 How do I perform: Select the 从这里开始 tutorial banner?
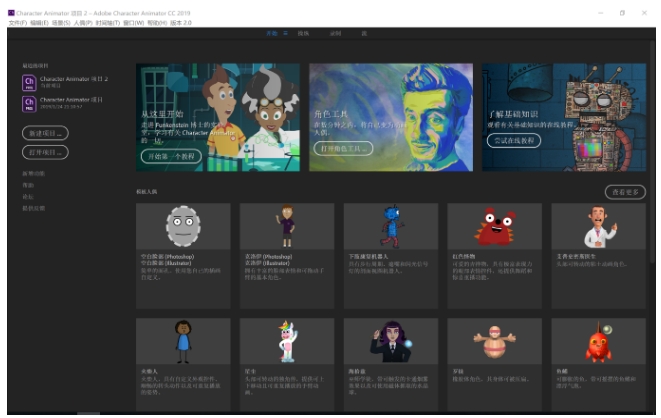point(218,117)
